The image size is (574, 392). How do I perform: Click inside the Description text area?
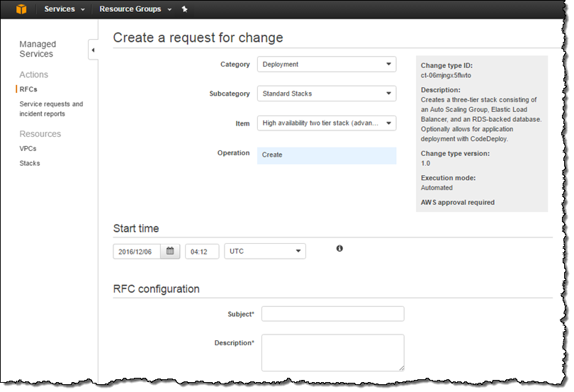point(332,352)
